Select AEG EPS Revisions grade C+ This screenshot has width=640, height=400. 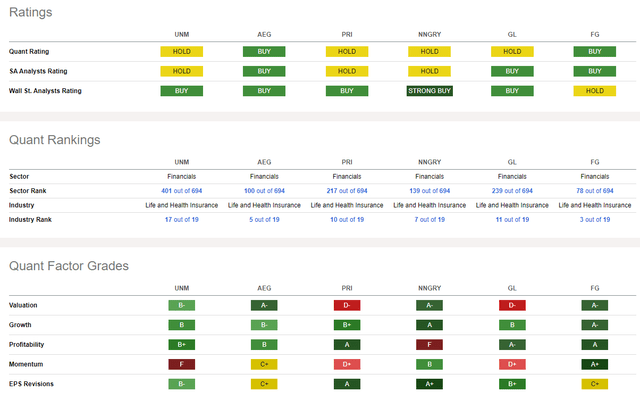264,384
